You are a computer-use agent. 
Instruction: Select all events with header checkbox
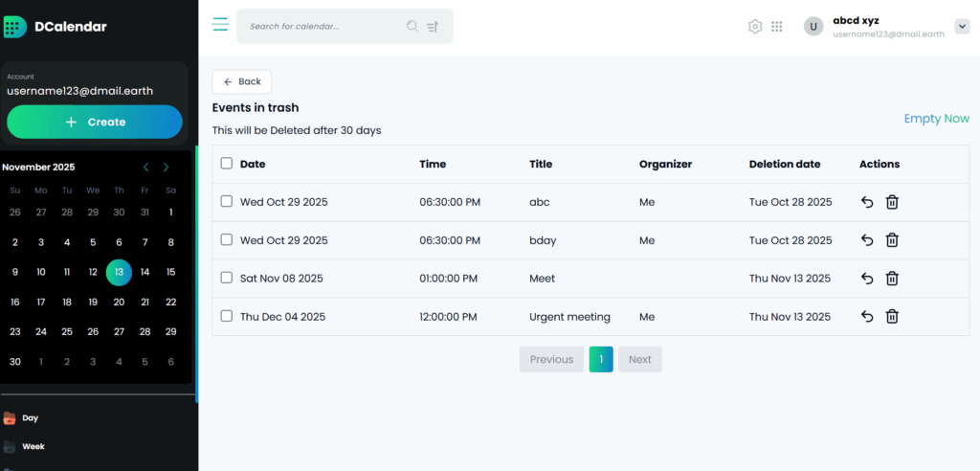tap(227, 164)
